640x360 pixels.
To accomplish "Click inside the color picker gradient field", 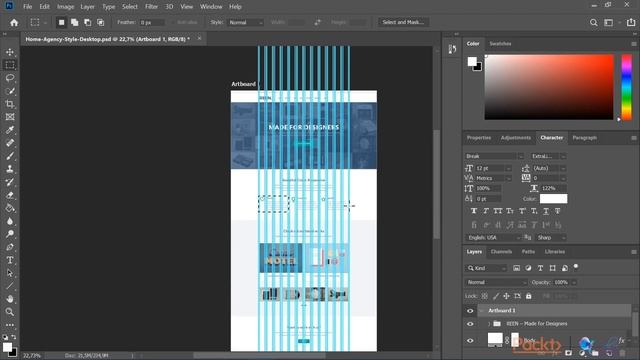I will [x=549, y=87].
